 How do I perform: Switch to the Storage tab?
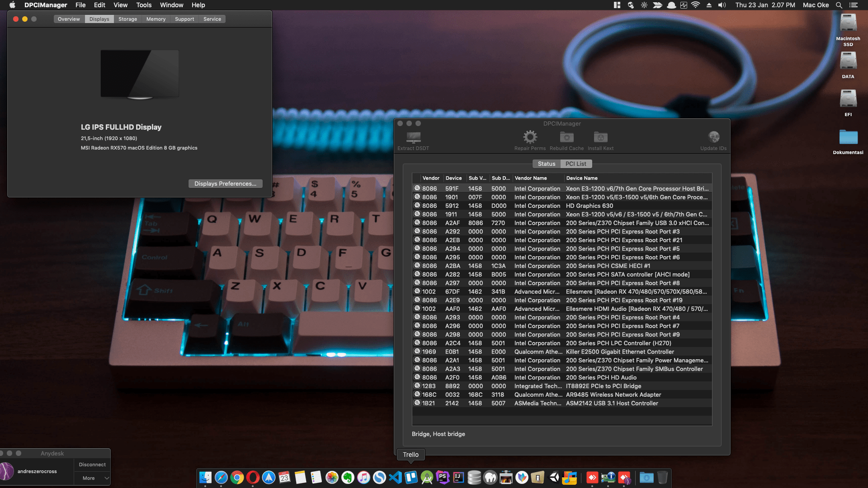(127, 19)
